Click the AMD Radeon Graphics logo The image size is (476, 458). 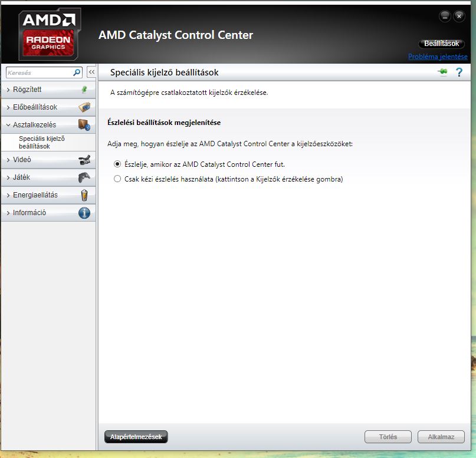[x=50, y=34]
